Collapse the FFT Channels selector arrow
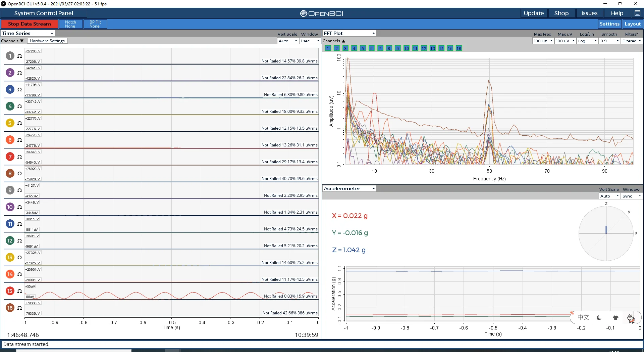Viewport: 644px width, 352px height. pyautogui.click(x=343, y=41)
